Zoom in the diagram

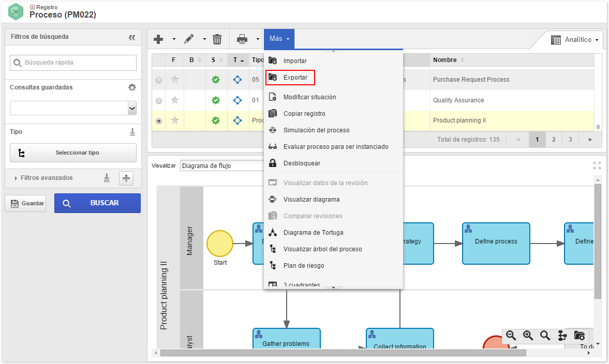[528, 335]
